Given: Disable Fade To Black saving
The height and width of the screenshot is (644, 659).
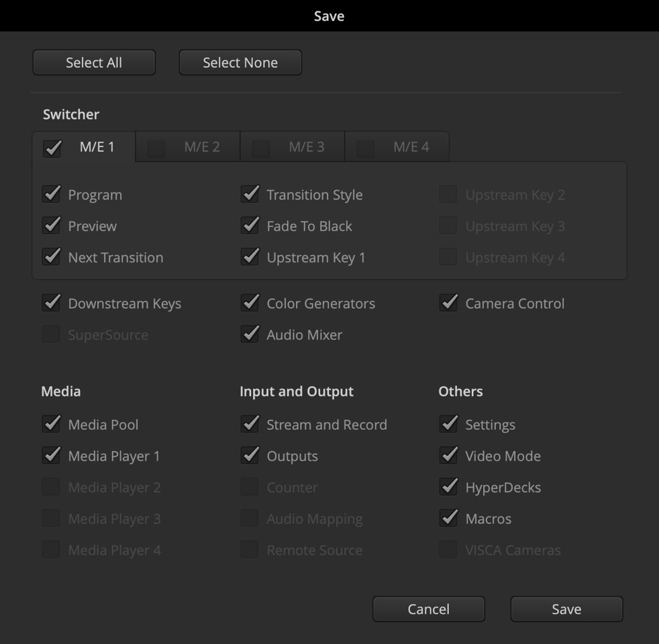Looking at the screenshot, I should pos(250,226).
